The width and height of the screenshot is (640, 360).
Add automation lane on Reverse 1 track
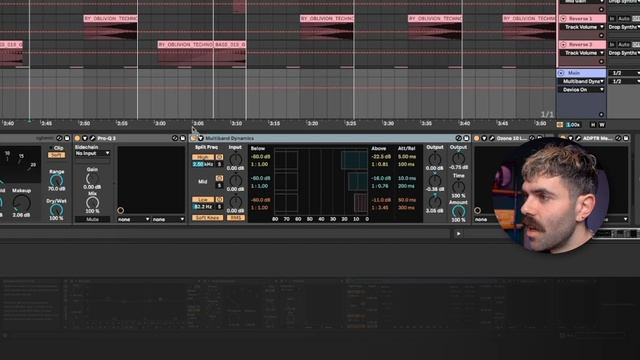click(x=601, y=36)
